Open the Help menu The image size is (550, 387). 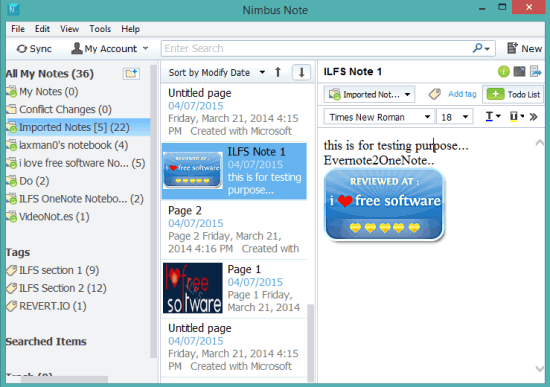pyautogui.click(x=130, y=29)
